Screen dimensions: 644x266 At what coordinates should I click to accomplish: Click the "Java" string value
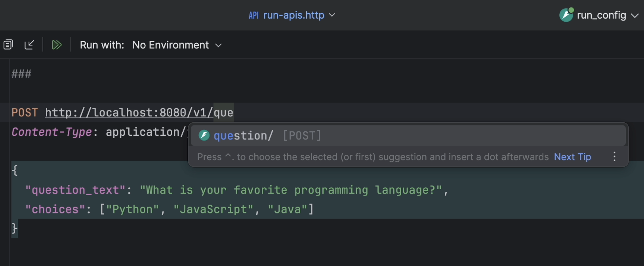point(288,209)
